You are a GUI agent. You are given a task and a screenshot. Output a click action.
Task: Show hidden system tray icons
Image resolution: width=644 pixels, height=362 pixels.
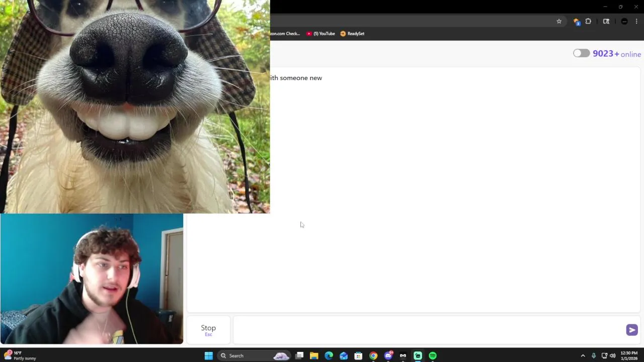(583, 355)
